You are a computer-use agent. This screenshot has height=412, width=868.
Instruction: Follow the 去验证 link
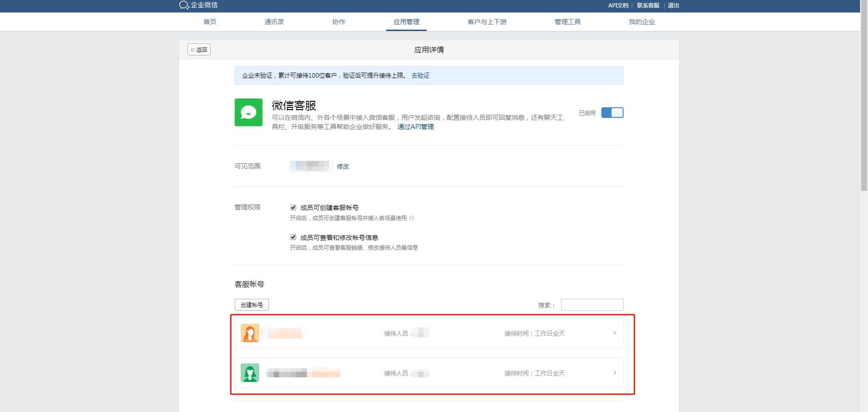click(420, 75)
